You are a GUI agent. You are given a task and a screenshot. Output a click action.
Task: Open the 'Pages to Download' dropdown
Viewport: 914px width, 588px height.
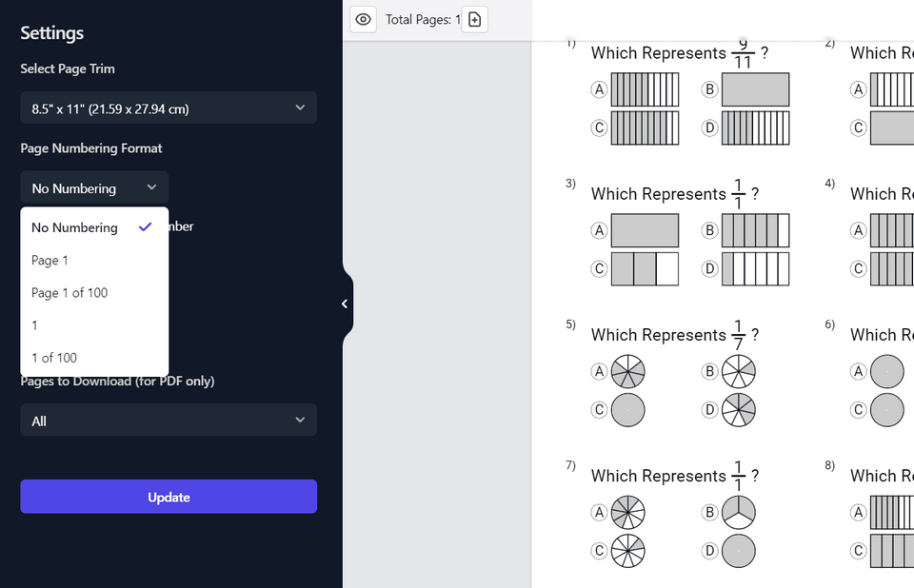coord(169,420)
